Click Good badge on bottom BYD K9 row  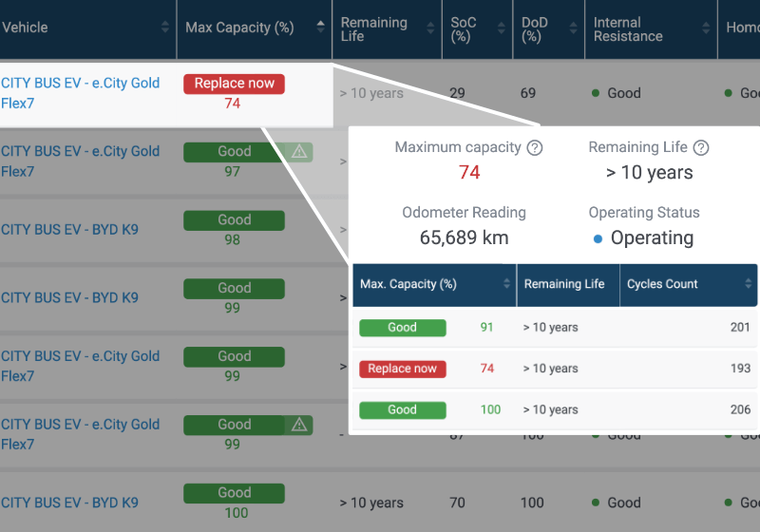[234, 493]
